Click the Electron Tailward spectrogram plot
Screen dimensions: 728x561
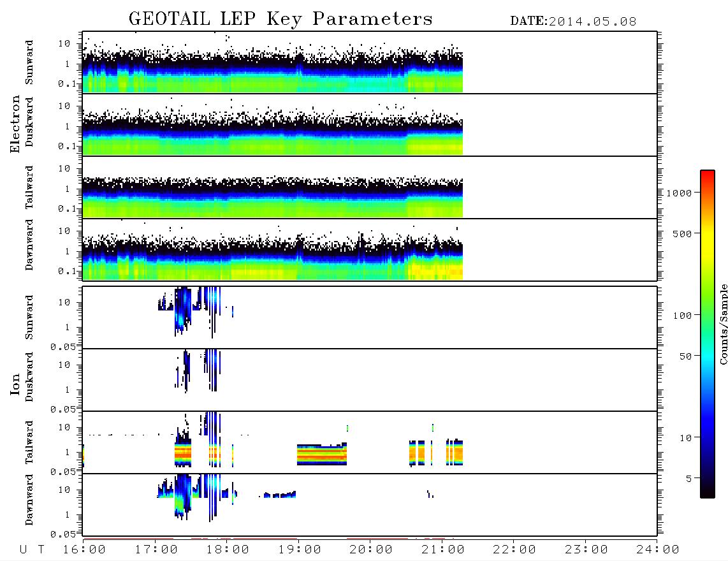pos(370,187)
